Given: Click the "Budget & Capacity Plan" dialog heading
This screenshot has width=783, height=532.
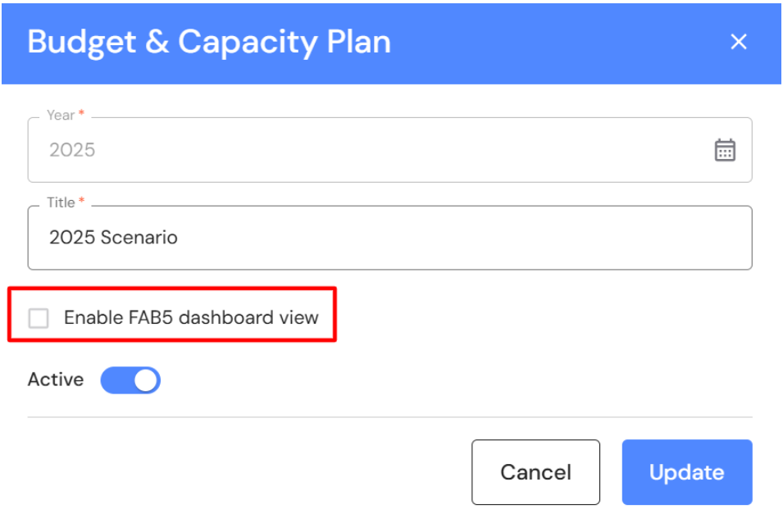Looking at the screenshot, I should tap(209, 42).
